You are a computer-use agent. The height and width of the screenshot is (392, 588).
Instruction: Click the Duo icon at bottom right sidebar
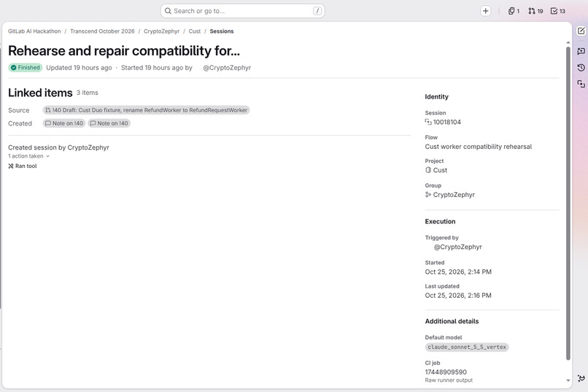tap(581, 378)
